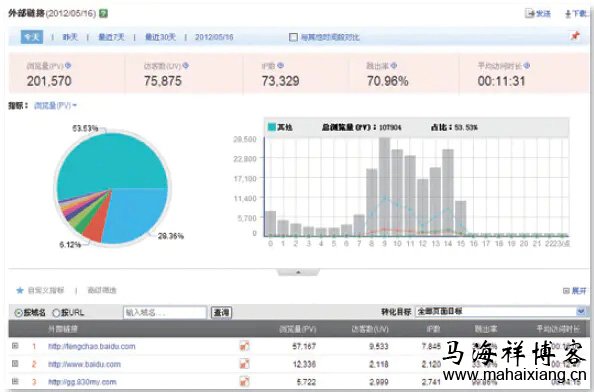Switch to the 最近30天 tab
This screenshot has height=392, width=594.
[x=160, y=37]
